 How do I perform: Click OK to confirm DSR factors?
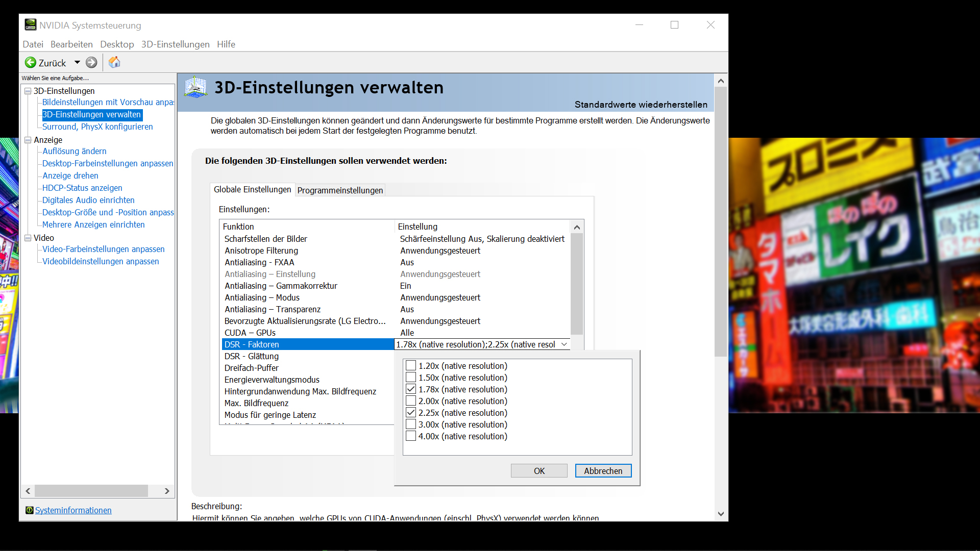(x=539, y=470)
